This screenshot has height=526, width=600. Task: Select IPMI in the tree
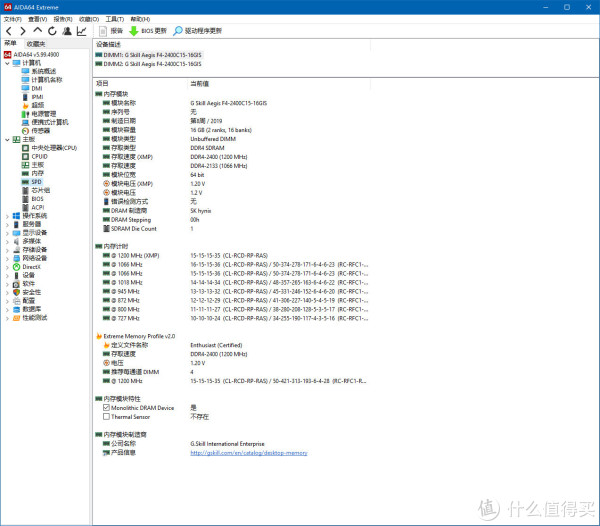(x=33, y=97)
